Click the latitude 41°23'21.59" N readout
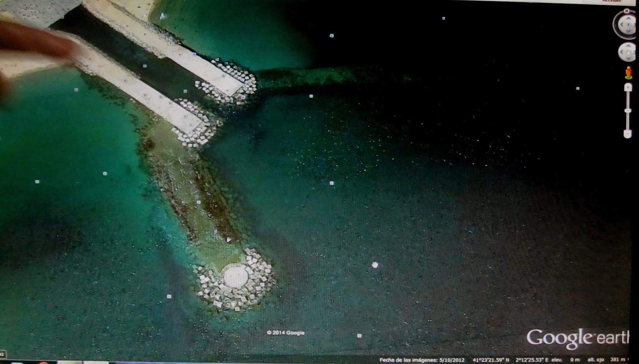The width and height of the screenshot is (639, 364). point(491,360)
